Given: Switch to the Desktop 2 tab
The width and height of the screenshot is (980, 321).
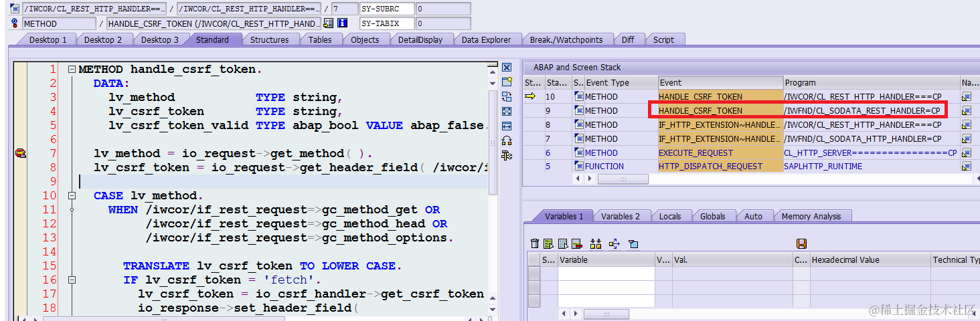Looking at the screenshot, I should coord(103,40).
